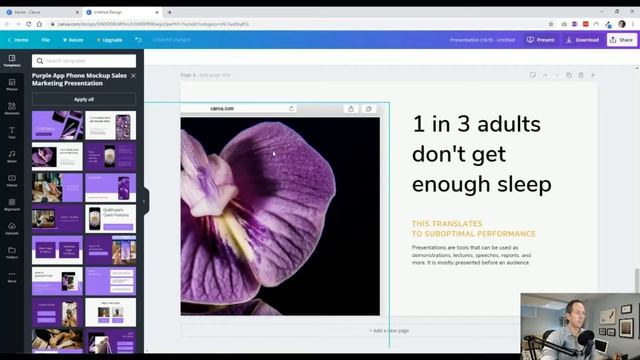The image size is (640, 360).
Task: Open the Background sidebar tab
Action: coord(12,205)
